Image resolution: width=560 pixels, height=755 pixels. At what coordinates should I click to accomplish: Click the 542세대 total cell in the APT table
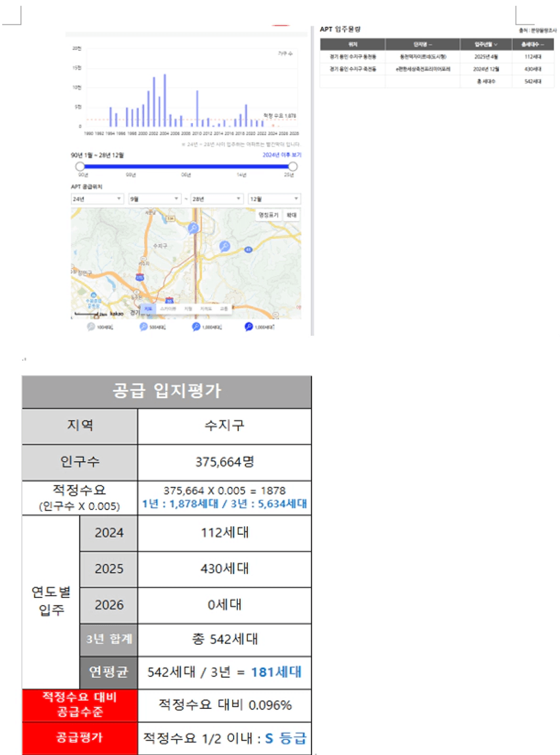pos(532,81)
